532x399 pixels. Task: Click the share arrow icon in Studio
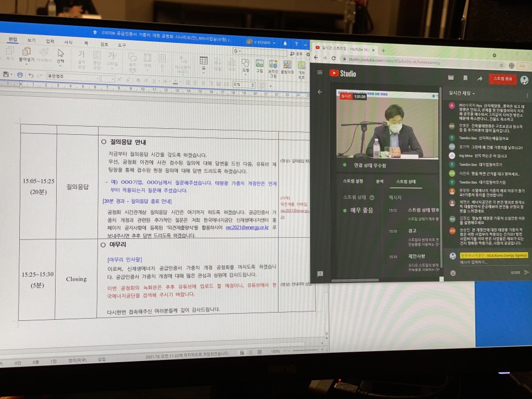coord(480,79)
